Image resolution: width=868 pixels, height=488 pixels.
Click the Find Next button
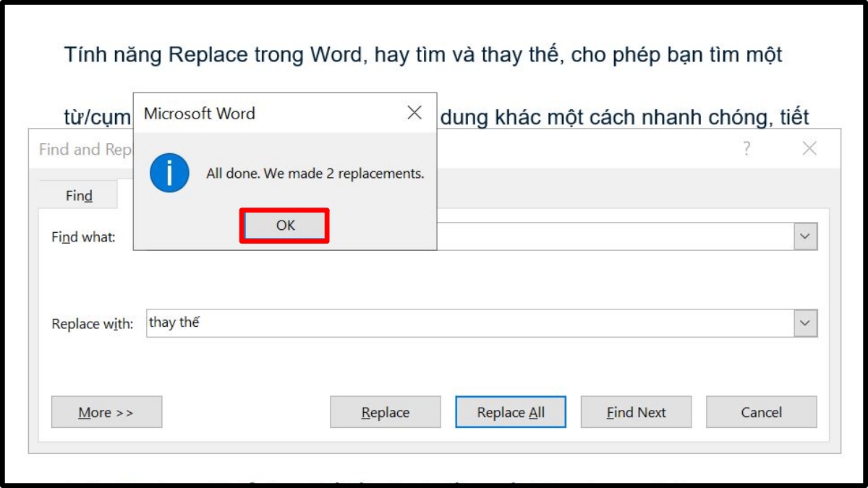coord(636,412)
